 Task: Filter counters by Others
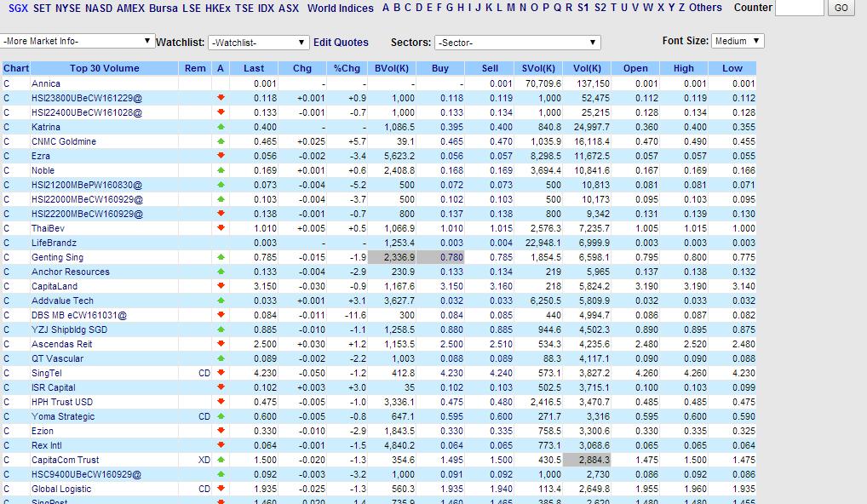705,8
